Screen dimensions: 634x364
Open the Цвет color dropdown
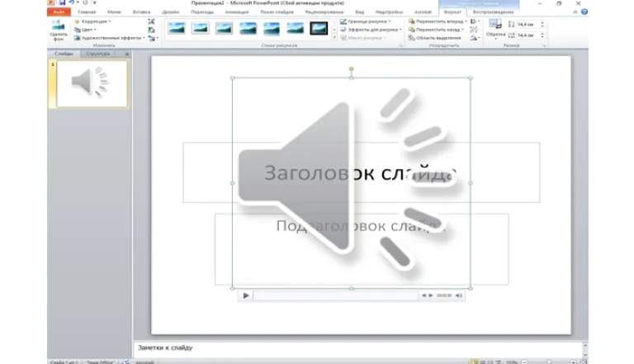click(x=85, y=30)
